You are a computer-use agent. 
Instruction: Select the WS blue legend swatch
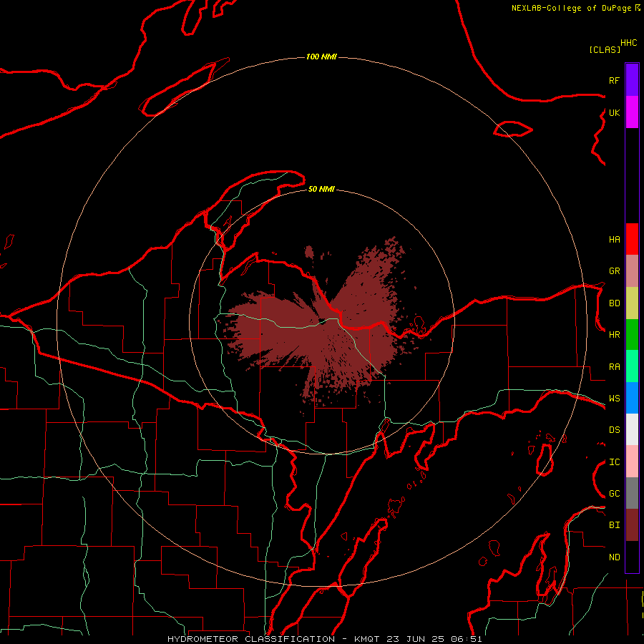click(x=632, y=398)
